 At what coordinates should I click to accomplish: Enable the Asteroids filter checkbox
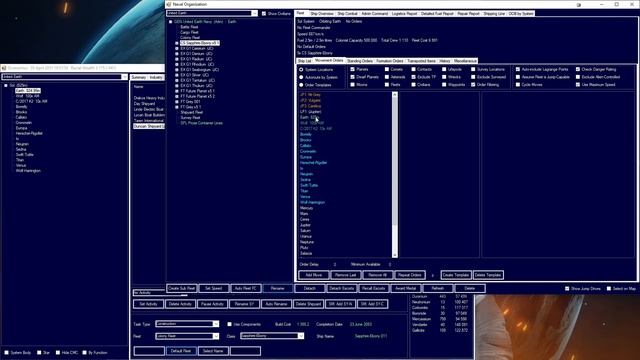[387, 77]
